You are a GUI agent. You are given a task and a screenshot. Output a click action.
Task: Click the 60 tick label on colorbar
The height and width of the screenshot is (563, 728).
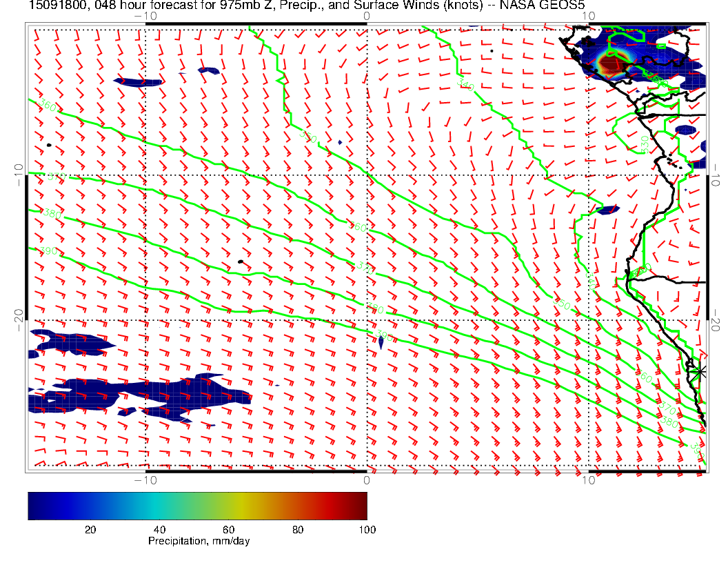228,530
